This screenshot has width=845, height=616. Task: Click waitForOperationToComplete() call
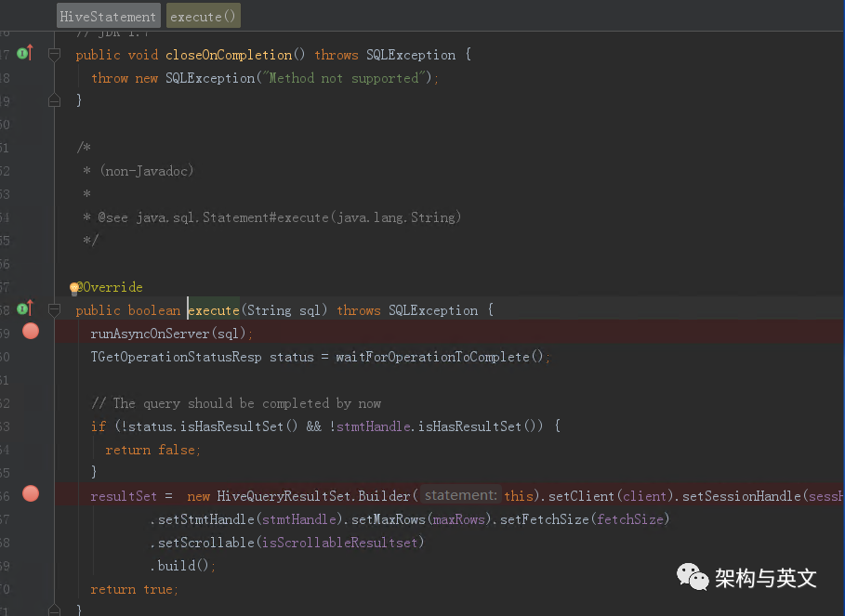(x=439, y=357)
